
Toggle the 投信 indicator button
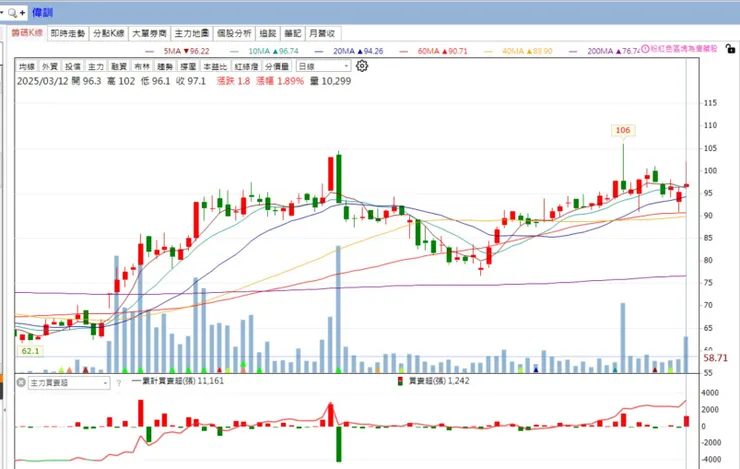[x=73, y=67]
